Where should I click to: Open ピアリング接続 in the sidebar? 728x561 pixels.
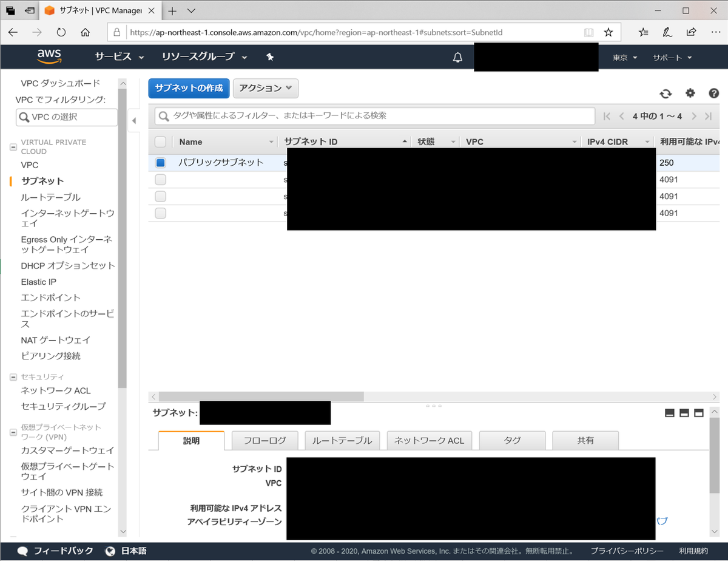click(50, 356)
